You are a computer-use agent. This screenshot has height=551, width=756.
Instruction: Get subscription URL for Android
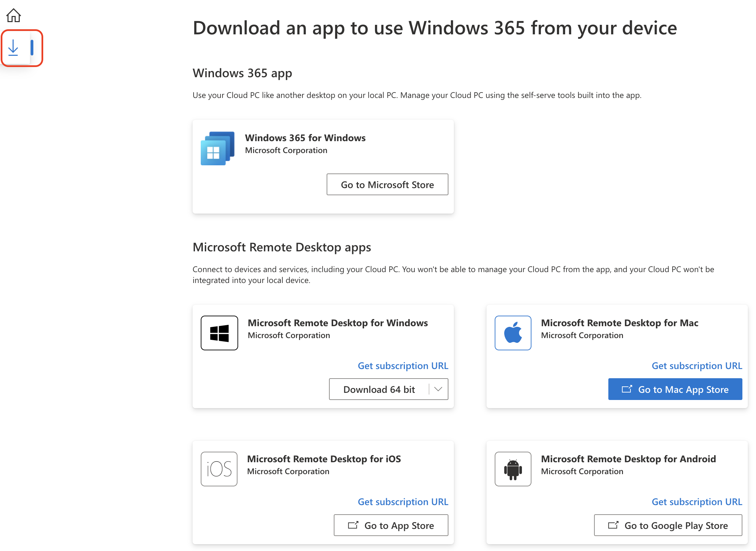click(697, 502)
